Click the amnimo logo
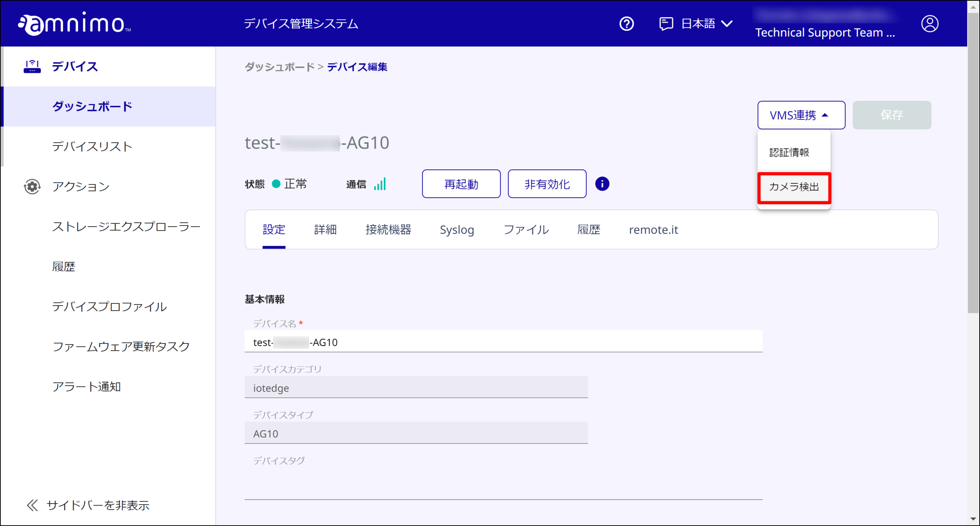This screenshot has width=980, height=526. click(74, 24)
